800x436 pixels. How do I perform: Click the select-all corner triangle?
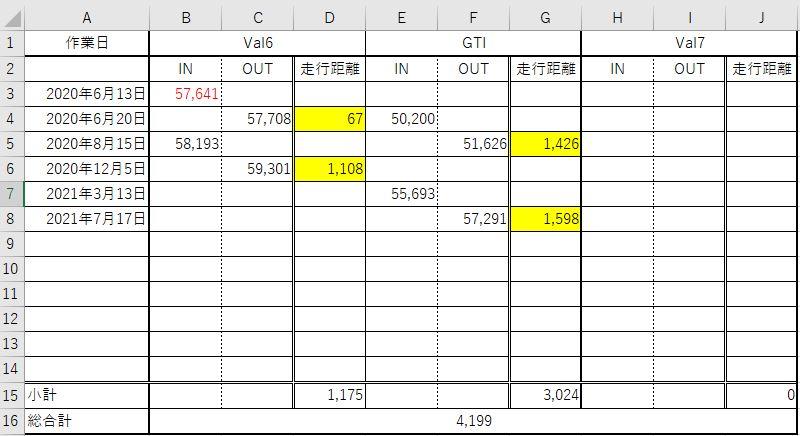(12, 18)
